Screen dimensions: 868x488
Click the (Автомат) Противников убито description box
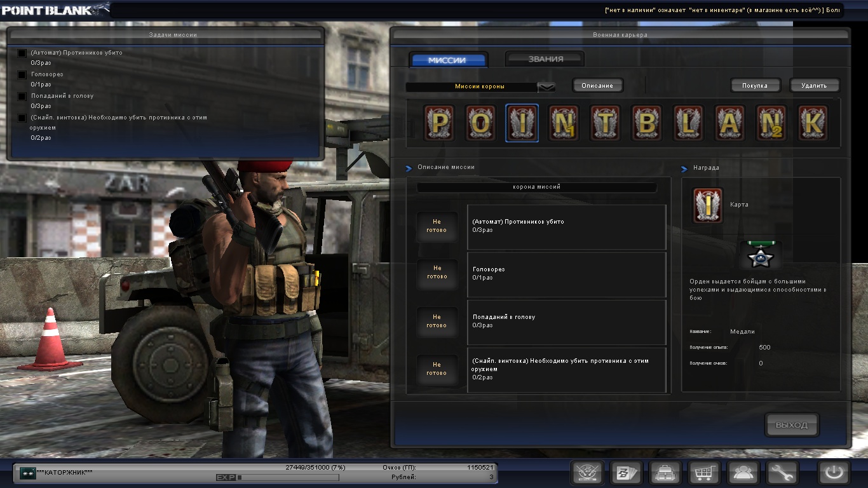[567, 227]
